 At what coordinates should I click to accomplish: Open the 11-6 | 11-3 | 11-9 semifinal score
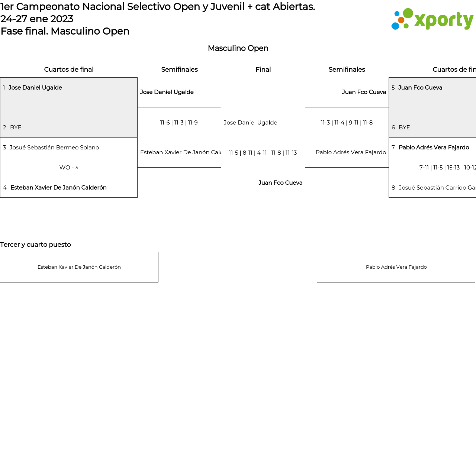[x=179, y=123]
